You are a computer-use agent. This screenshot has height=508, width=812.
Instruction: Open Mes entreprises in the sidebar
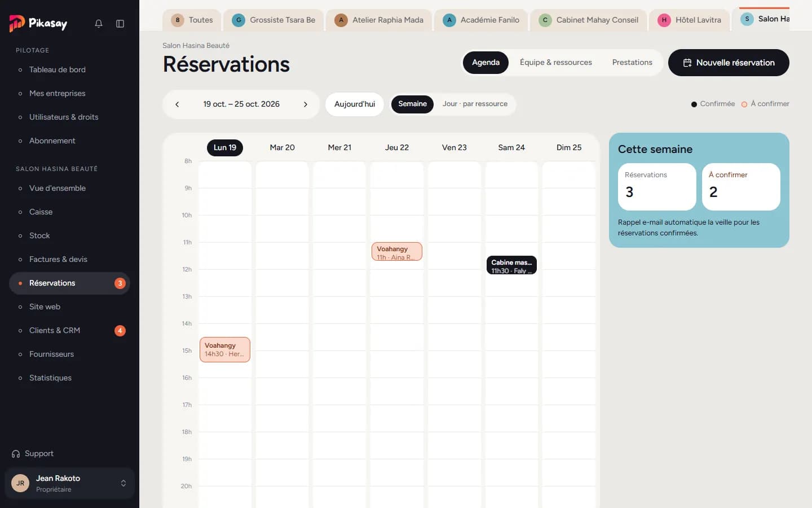pyautogui.click(x=69, y=94)
